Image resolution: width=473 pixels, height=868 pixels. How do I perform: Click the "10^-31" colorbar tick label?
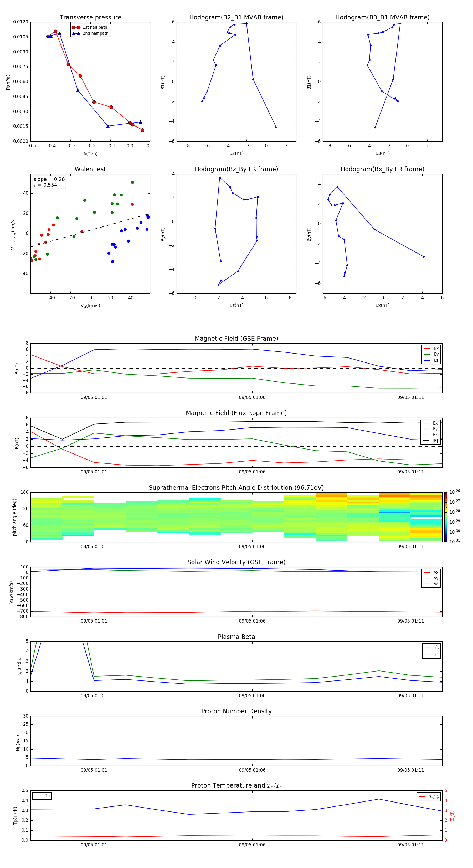coord(455,542)
